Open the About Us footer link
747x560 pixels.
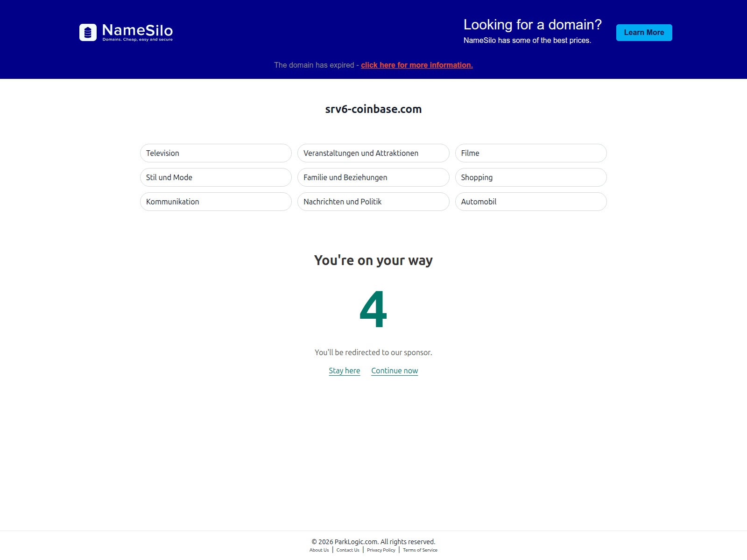coord(319,550)
